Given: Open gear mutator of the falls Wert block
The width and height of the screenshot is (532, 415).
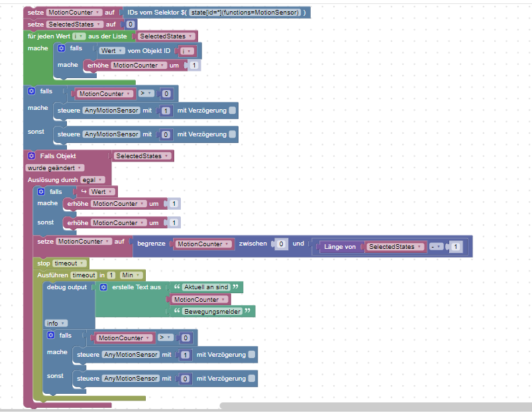Looking at the screenshot, I should tap(41, 191).
